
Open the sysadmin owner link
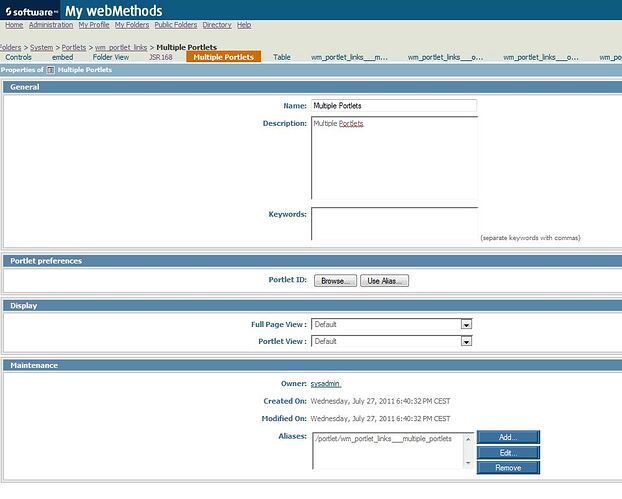coord(326,384)
